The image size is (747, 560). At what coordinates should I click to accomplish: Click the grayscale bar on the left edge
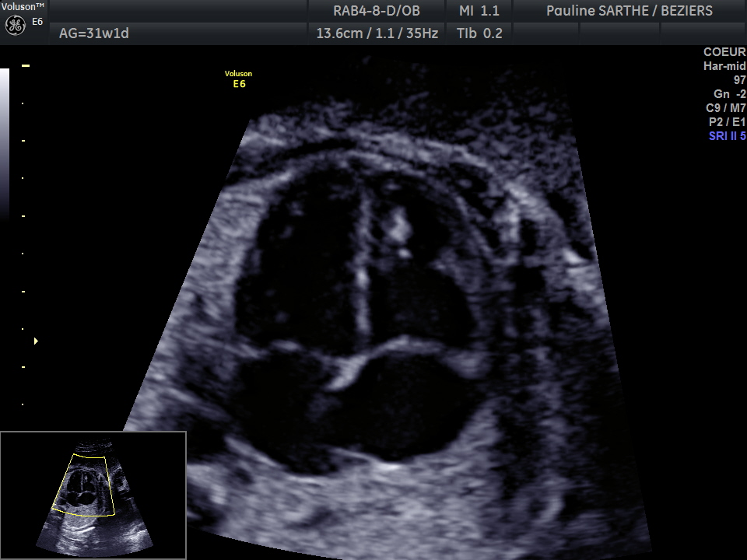click(x=5, y=140)
